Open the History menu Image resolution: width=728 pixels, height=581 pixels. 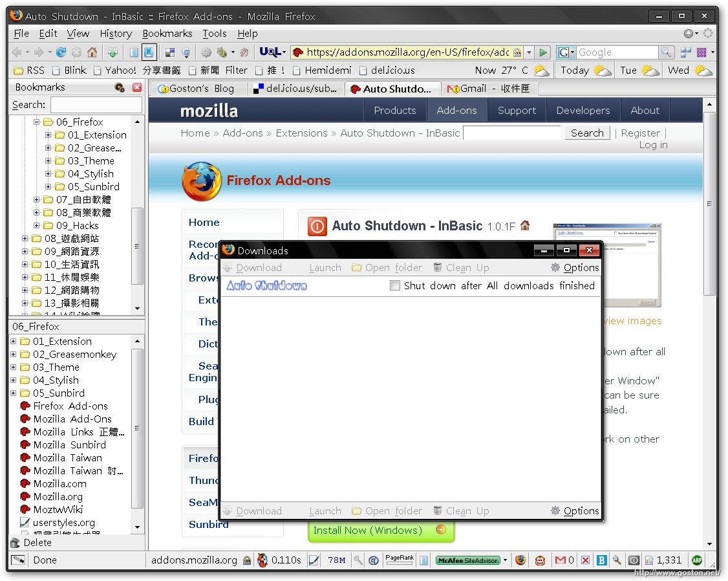coord(116,34)
